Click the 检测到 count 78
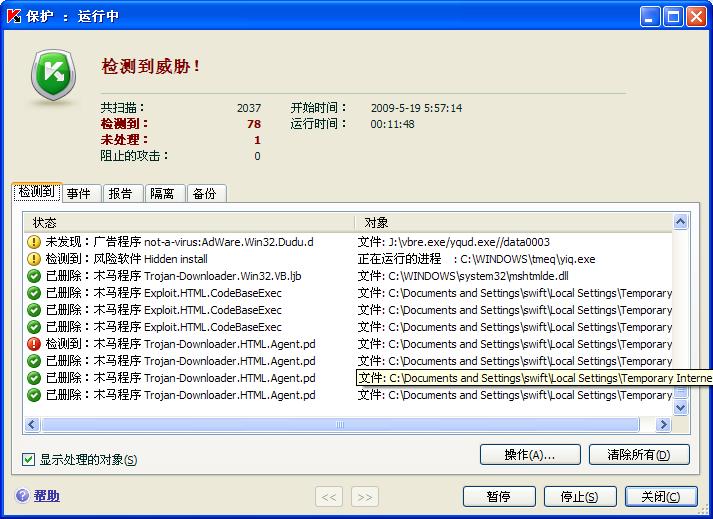 [254, 124]
